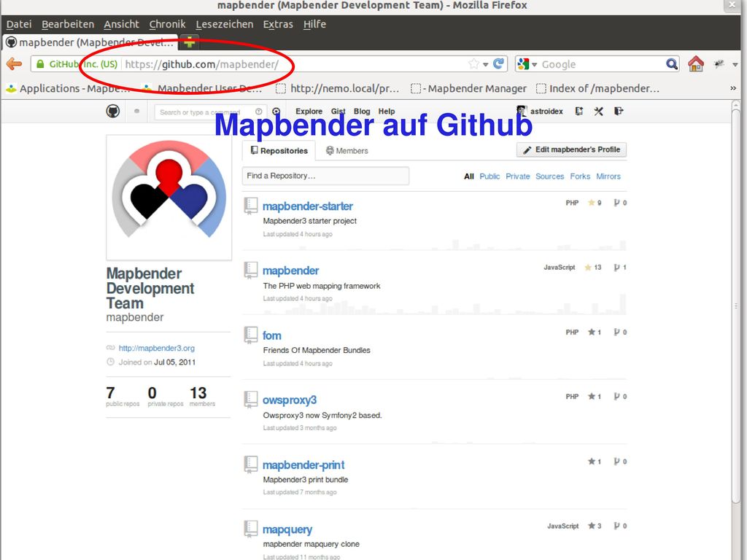Open the fom repository

click(271, 335)
